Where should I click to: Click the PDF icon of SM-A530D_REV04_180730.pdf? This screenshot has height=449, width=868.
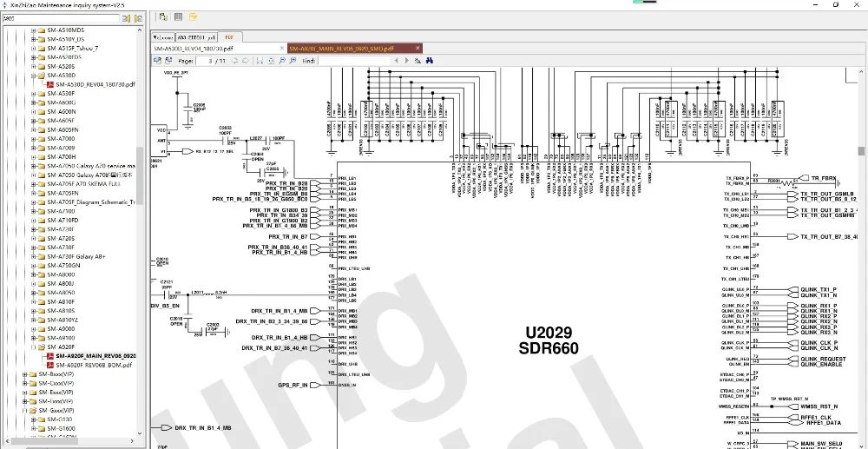[49, 85]
